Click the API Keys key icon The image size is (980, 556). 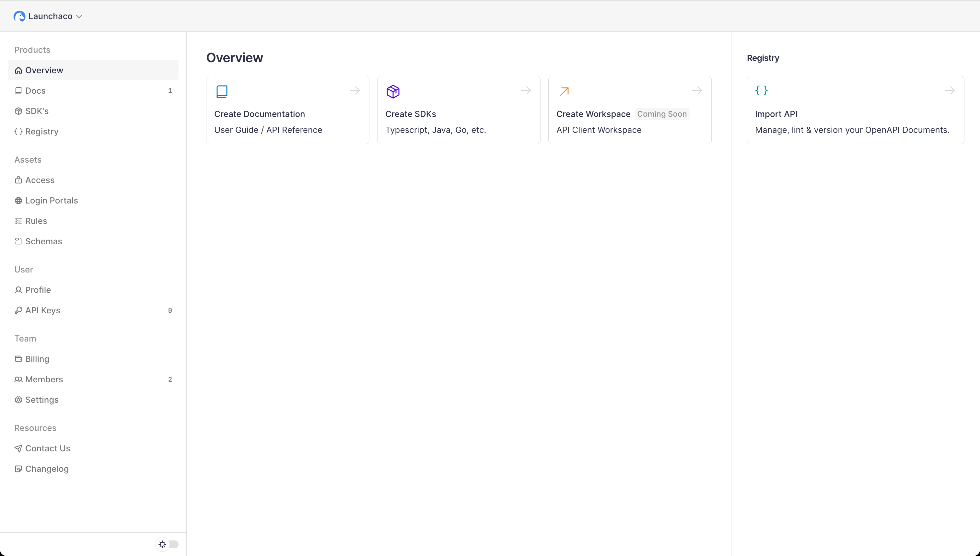point(18,310)
